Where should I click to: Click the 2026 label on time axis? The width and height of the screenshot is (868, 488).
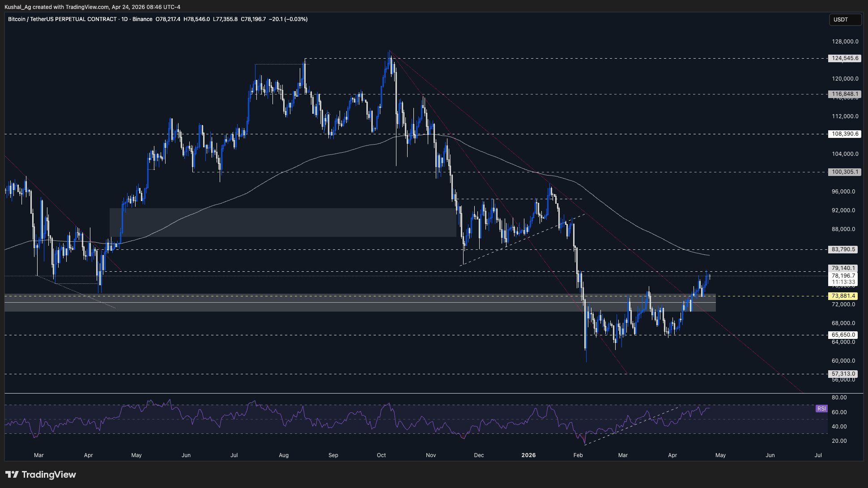(528, 455)
